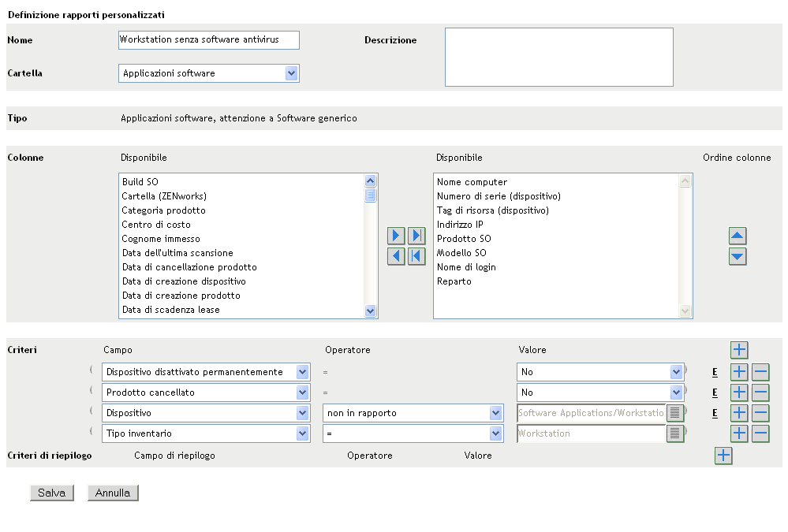The height and width of the screenshot is (532, 788).
Task: Select 'Data di creazione prodotto' item
Action: 241,296
